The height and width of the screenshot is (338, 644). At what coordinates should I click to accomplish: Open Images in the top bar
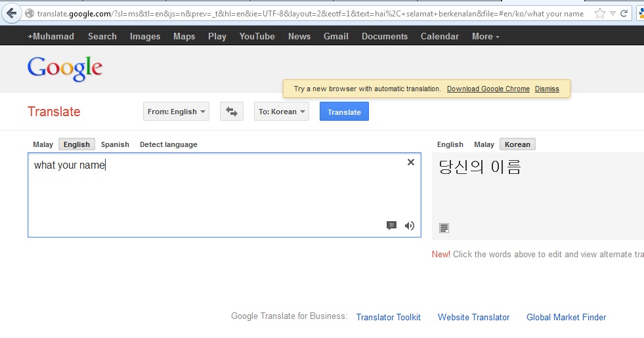(145, 36)
